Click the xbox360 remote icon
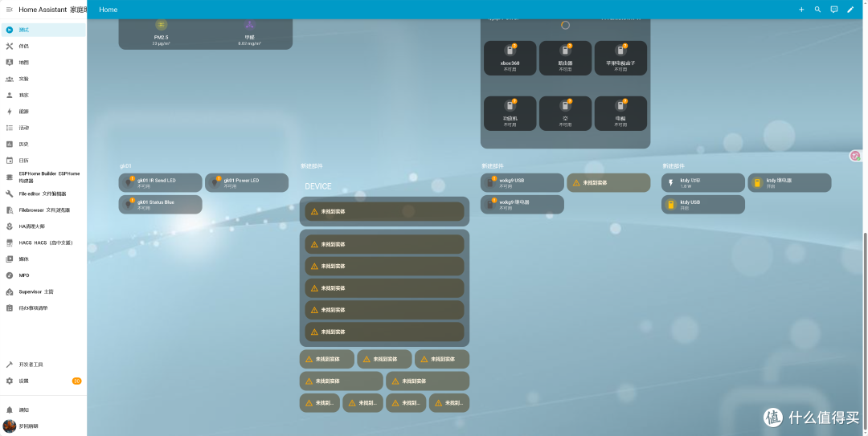Image resolution: width=868 pixels, height=436 pixels. (510, 51)
